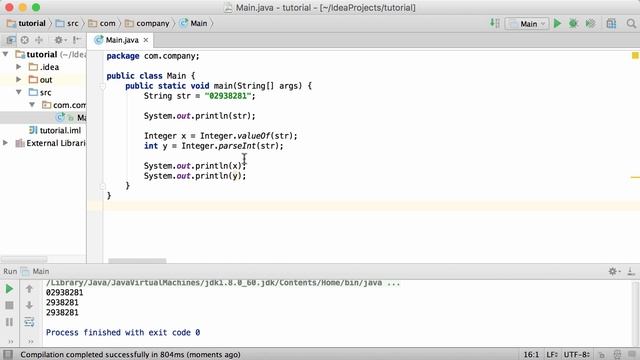Click the inspector profile icon in status bar
The height and width of the screenshot is (360, 640).
pyautogui.click(x=617, y=355)
